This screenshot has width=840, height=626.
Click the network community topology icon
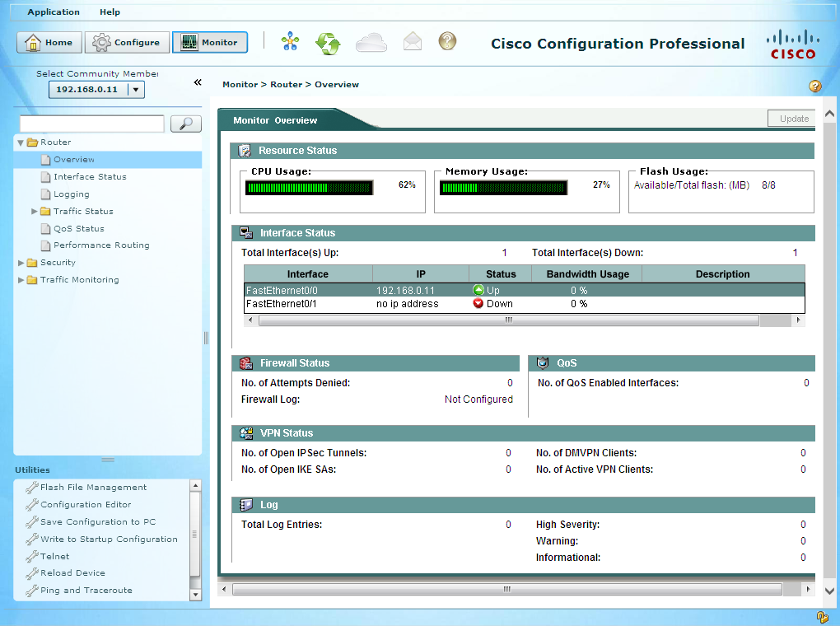[291, 41]
